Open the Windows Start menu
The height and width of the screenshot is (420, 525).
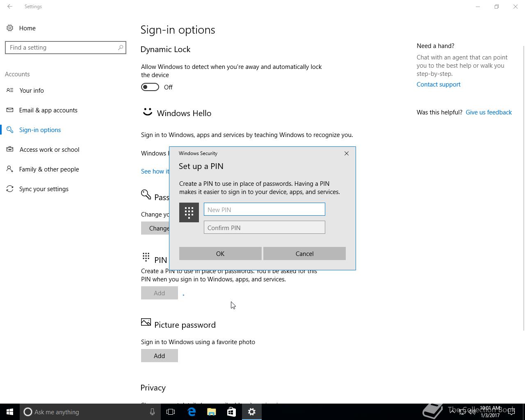10,412
